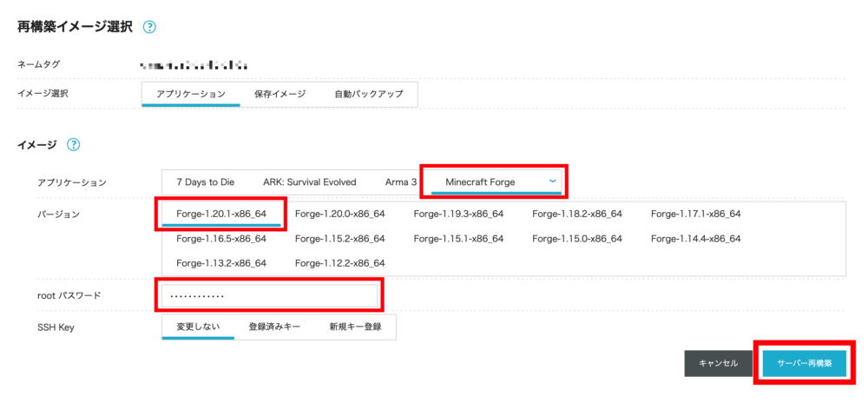Select the アプリケーション image tab
The height and width of the screenshot is (403, 868).
pos(191,94)
